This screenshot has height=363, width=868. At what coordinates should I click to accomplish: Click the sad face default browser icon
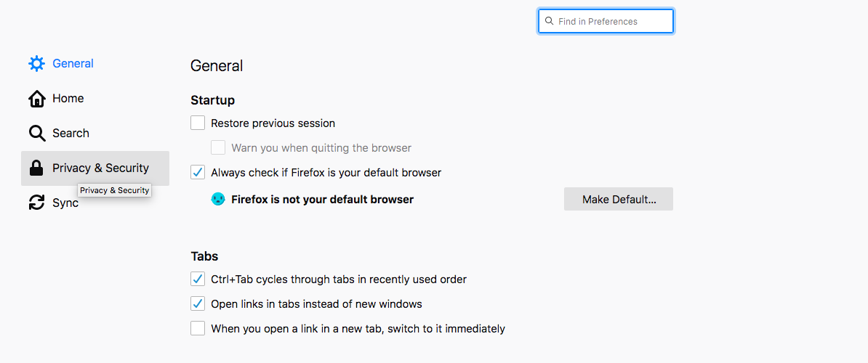(218, 199)
